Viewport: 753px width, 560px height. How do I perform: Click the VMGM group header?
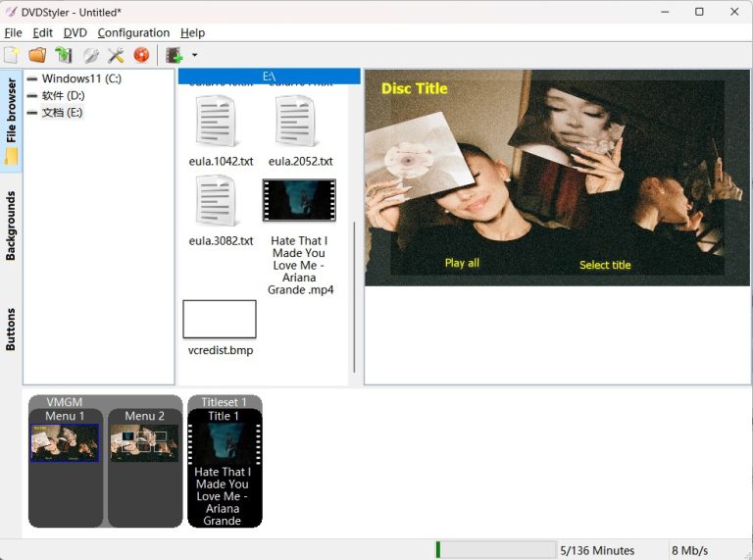(x=65, y=402)
